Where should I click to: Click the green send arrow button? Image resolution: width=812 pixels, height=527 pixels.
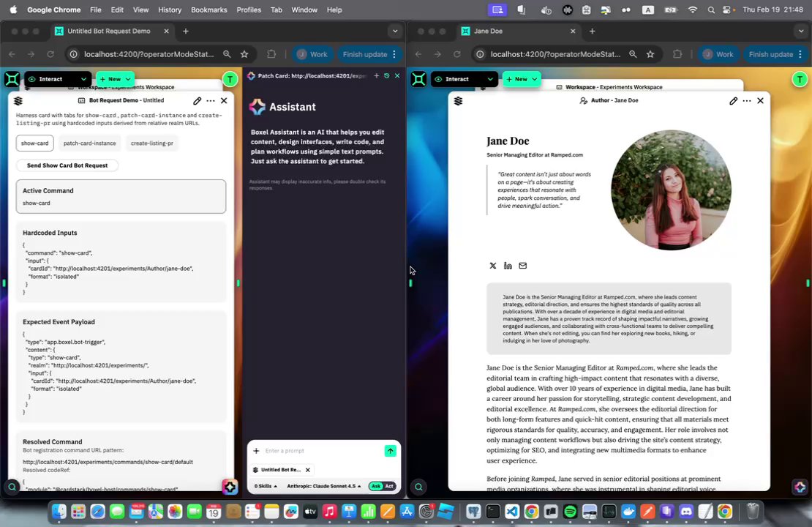[391, 451]
